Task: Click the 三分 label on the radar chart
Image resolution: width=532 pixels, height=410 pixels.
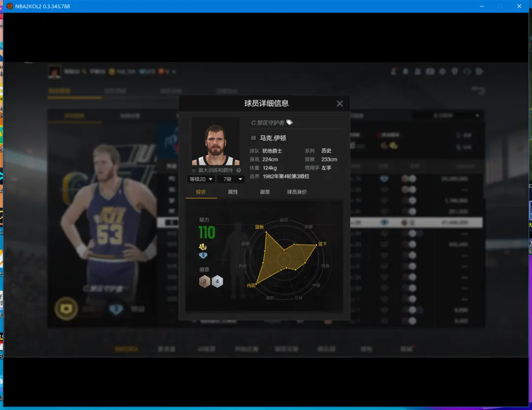Action: coord(299,298)
